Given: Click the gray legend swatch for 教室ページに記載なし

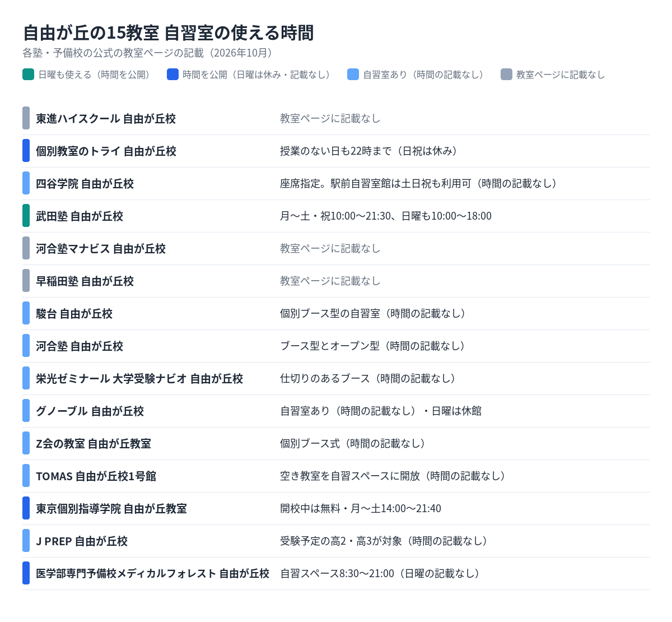Looking at the screenshot, I should (x=507, y=75).
